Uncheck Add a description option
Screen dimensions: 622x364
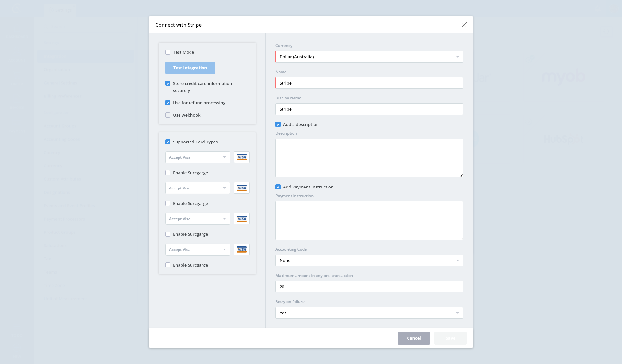coord(278,124)
